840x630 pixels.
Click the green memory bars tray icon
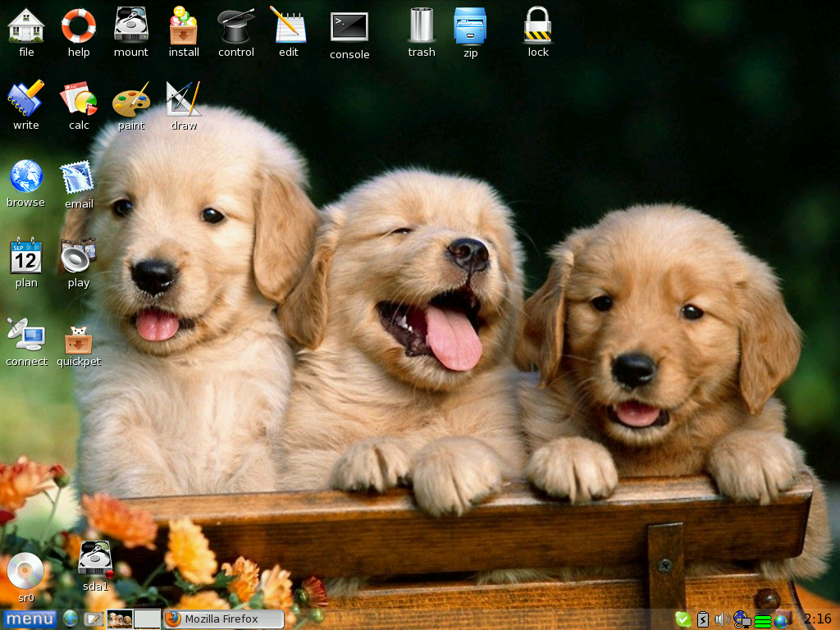click(x=763, y=621)
